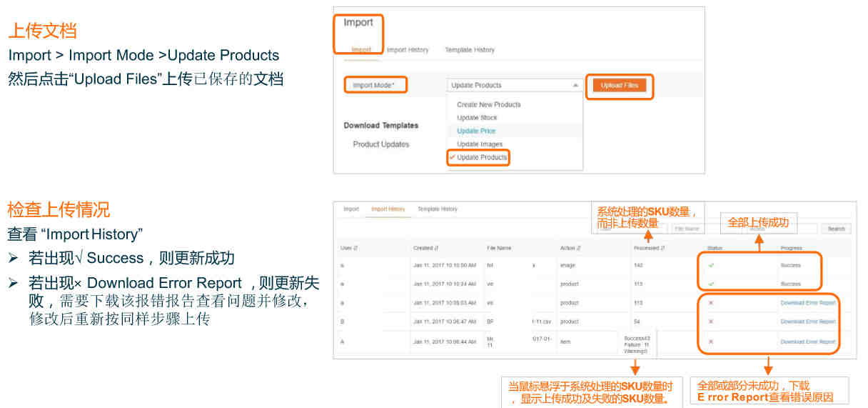
Task: Click red X status in item row
Action: click(x=711, y=342)
